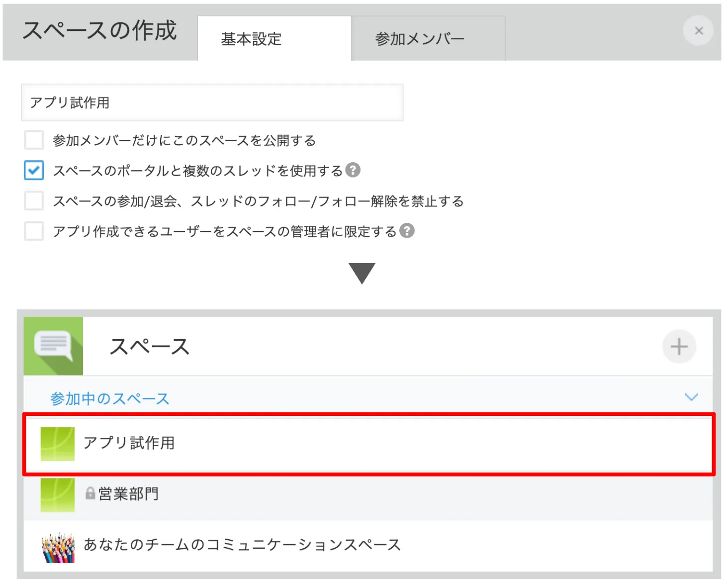The image size is (728, 584).
Task: Open the 参加中のスペース filter dropdown
Action: (x=109, y=398)
